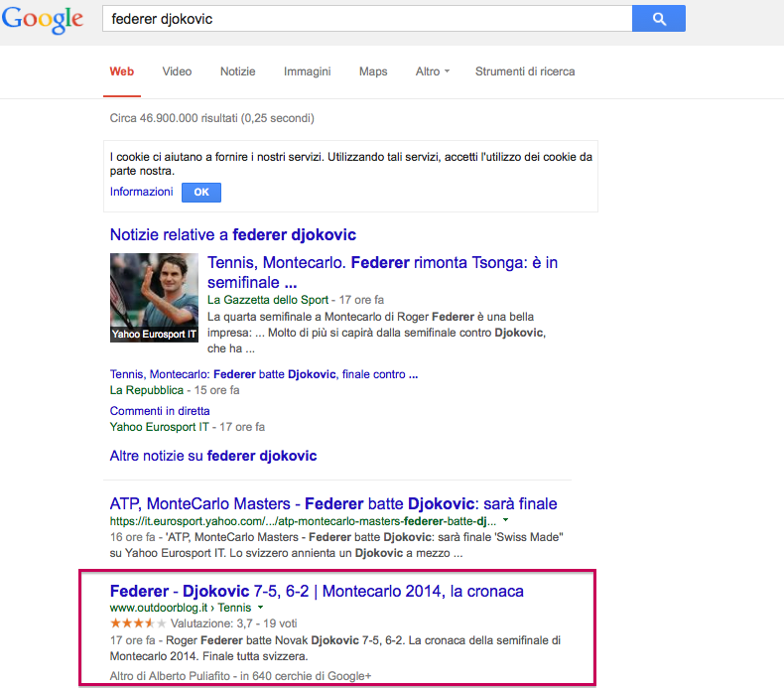Click the it.eurosport.yahoo.com result URL
The width and height of the screenshot is (784, 690).
click(x=303, y=521)
